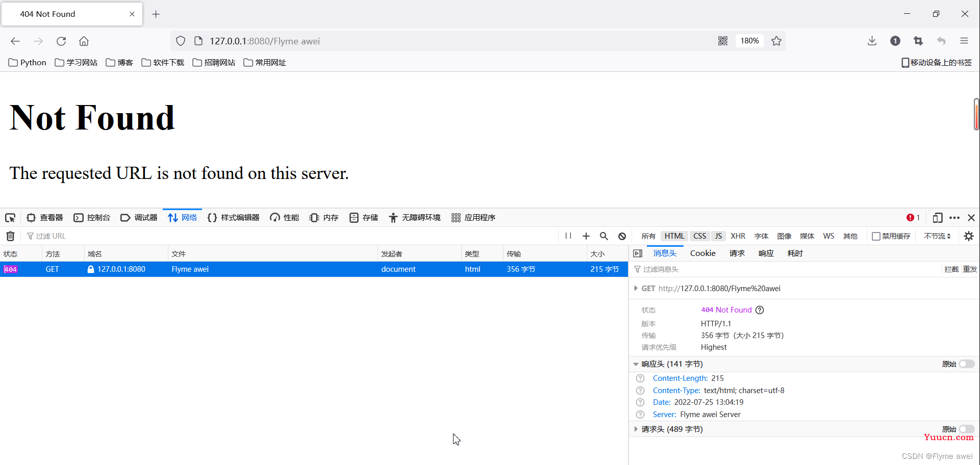Click the 拦截 button

(951, 269)
